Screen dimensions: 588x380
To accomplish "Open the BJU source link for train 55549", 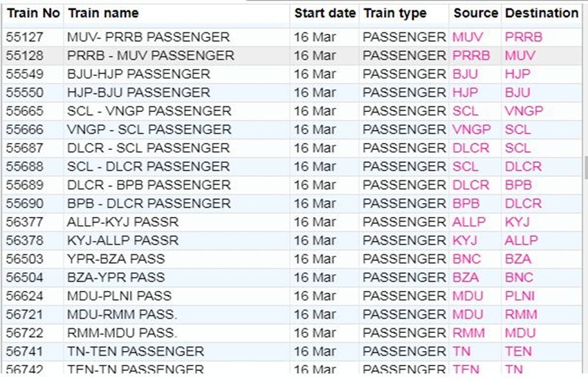I will pos(465,74).
